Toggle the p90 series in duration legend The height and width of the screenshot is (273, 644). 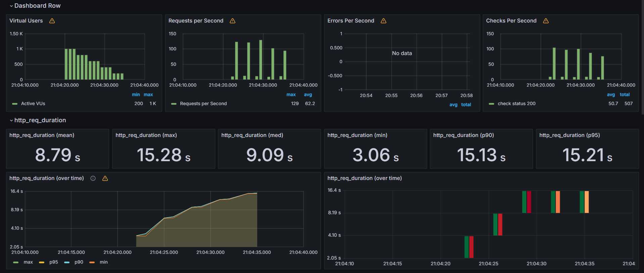(79, 262)
